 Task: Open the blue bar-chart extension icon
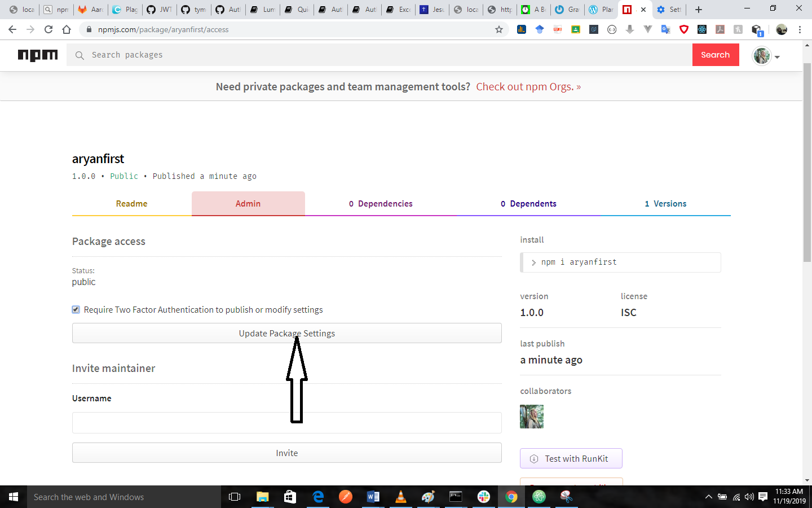pyautogui.click(x=522, y=29)
